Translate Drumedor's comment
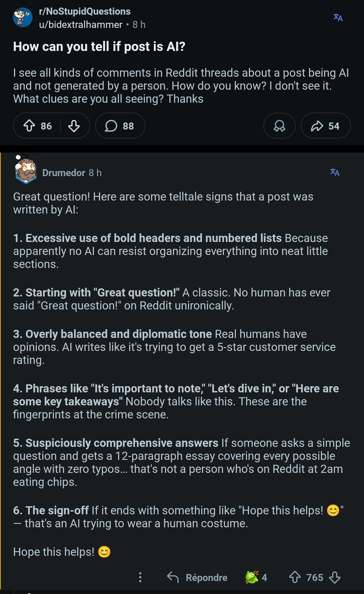The image size is (364, 594). pos(335,172)
